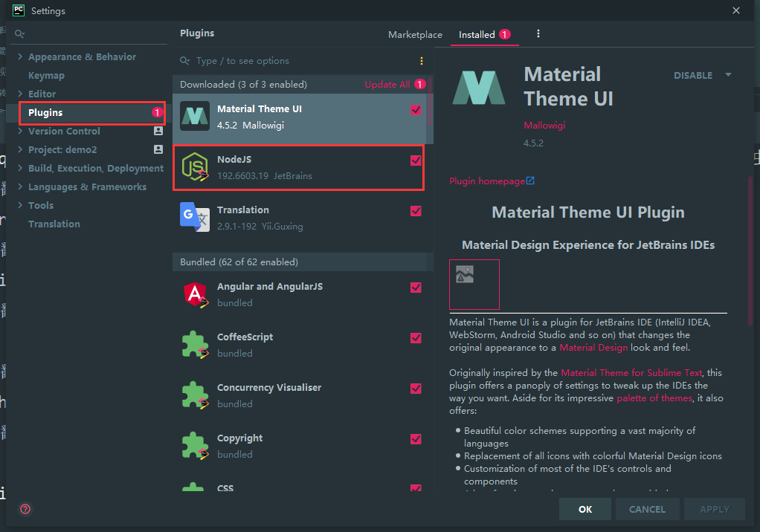Click the settings search magnifier icon
Viewport: 760px width, 532px height.
pos(19,34)
